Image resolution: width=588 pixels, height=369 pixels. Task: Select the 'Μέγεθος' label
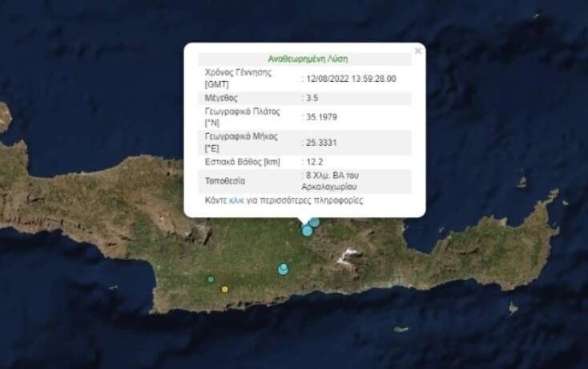pos(221,98)
